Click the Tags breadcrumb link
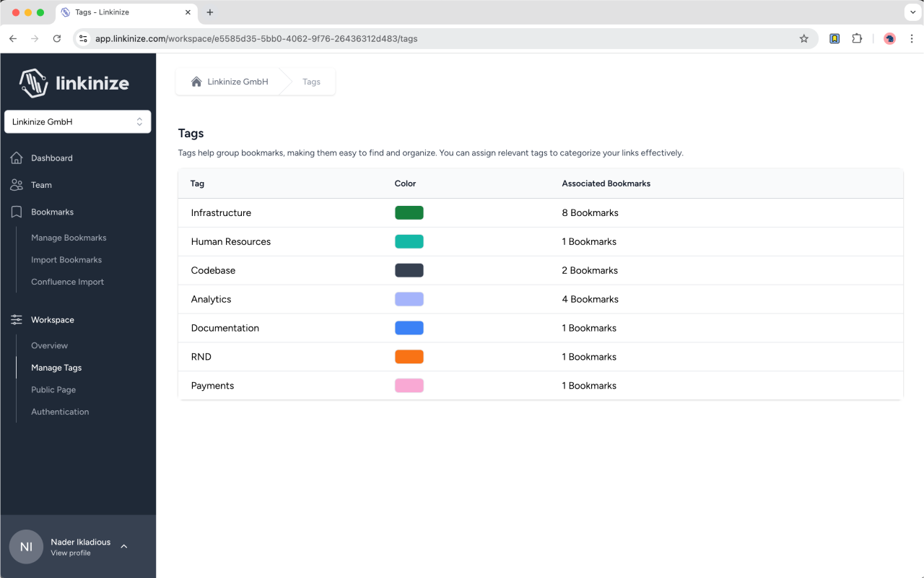Image resolution: width=924 pixels, height=578 pixels. [x=311, y=82]
